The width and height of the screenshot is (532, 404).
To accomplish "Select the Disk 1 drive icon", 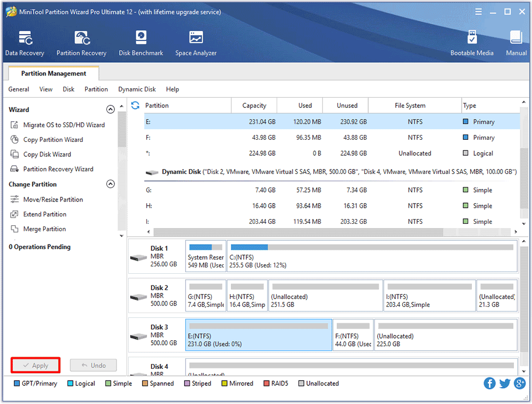I will point(138,258).
